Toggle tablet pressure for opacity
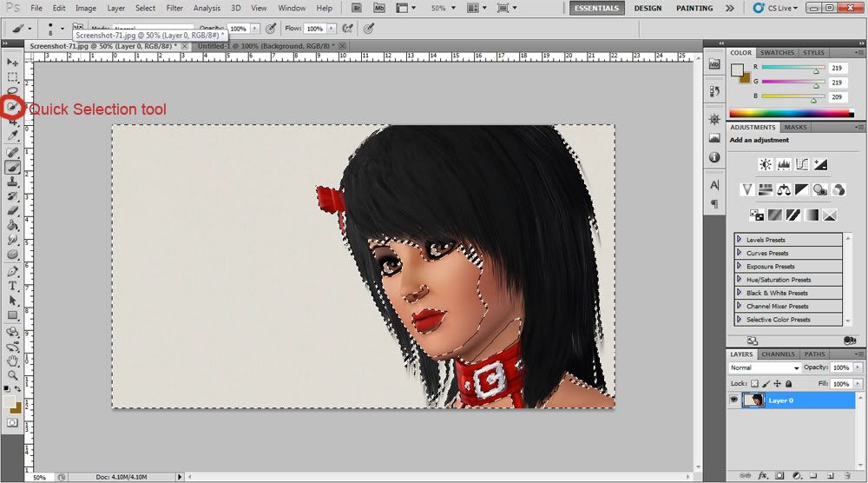This screenshot has width=868, height=483. pyautogui.click(x=270, y=29)
